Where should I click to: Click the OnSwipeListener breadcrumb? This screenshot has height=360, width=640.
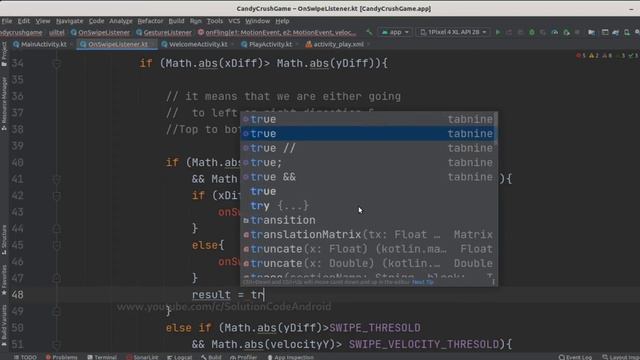100,32
